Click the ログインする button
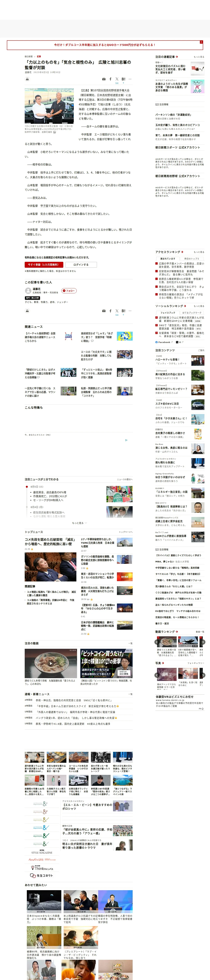 click(x=81, y=264)
